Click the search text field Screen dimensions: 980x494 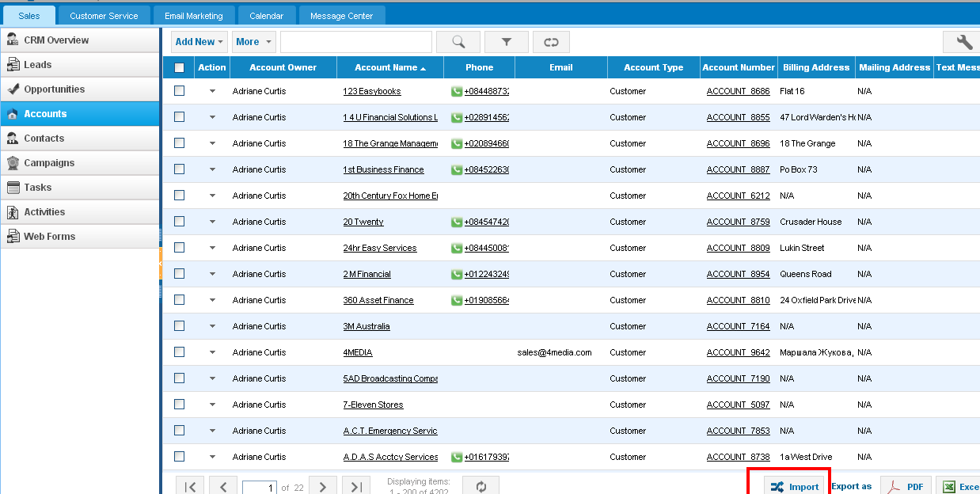356,42
